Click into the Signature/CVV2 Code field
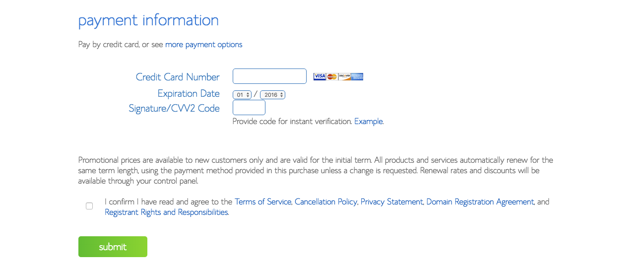Image resolution: width=644 pixels, height=272 pixels. click(249, 108)
